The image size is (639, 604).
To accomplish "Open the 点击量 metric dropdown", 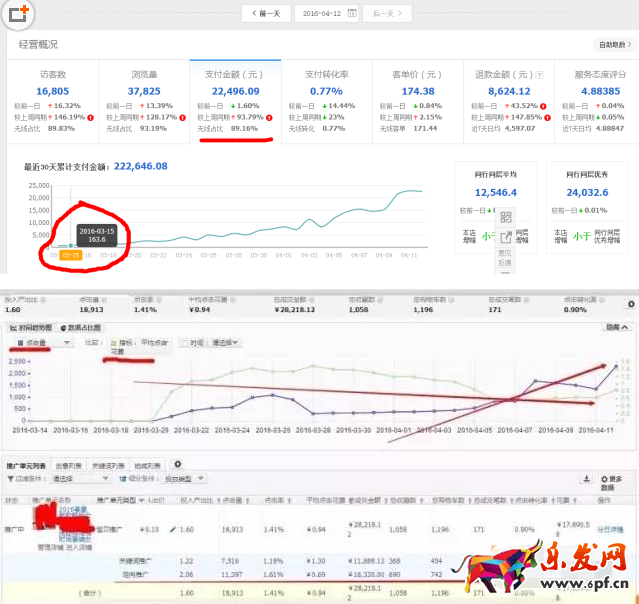I will [45, 342].
